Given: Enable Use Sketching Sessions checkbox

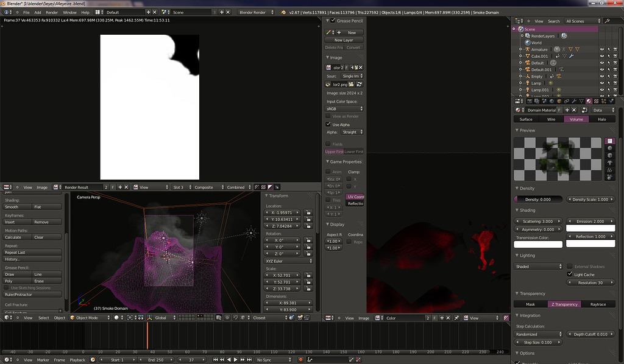Looking at the screenshot, I should click(x=6, y=288).
